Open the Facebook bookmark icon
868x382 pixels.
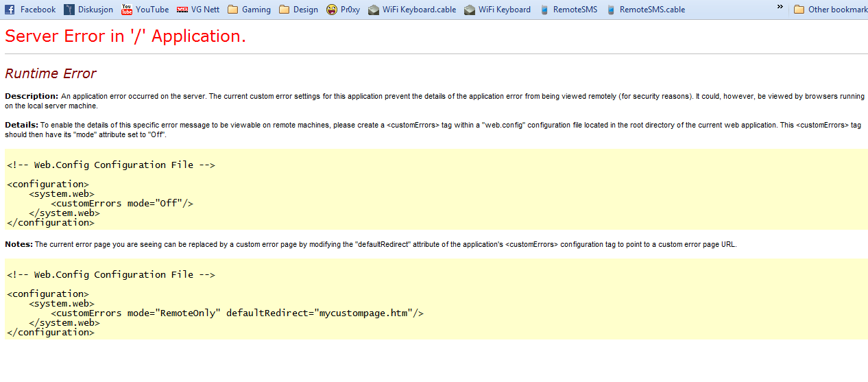(10, 10)
